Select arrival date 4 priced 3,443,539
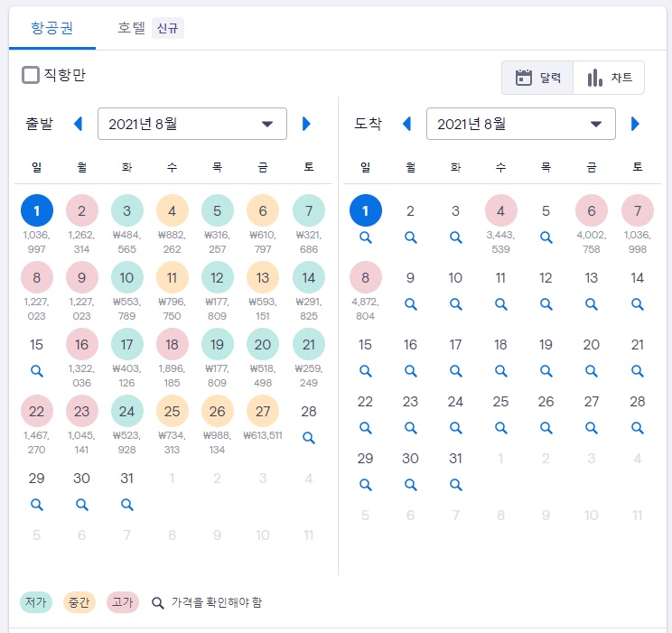This screenshot has width=672, height=633. 501,210
